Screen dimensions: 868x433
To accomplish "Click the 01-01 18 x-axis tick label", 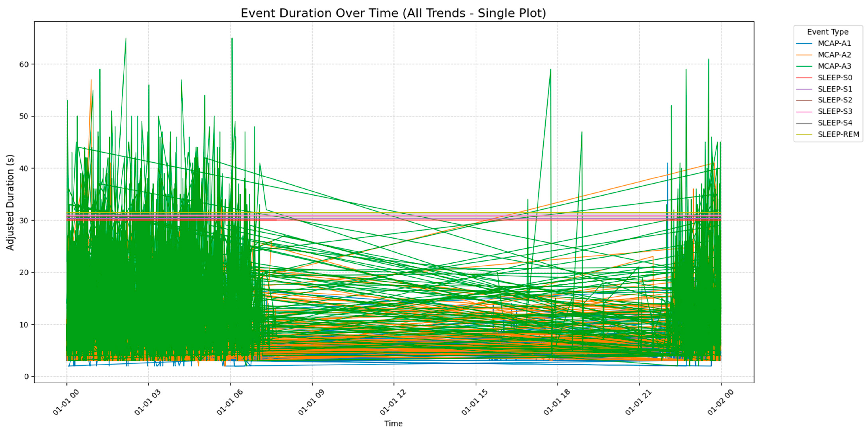I will pos(557,402).
